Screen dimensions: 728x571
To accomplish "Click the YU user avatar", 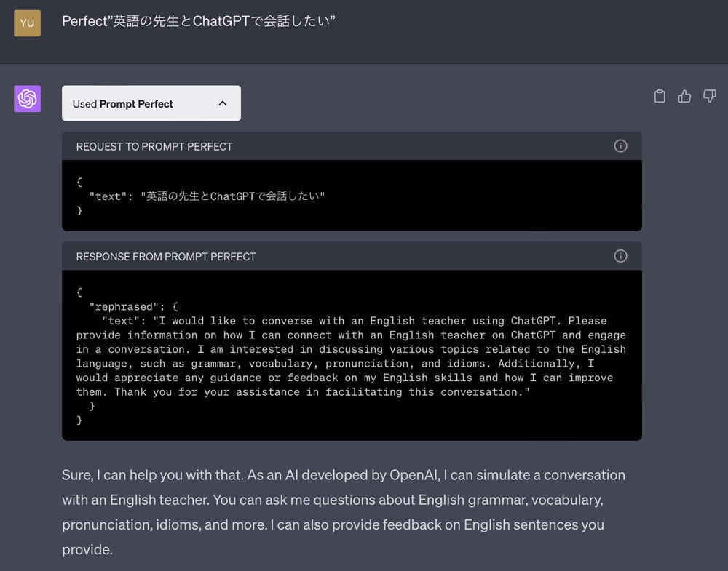I will (28, 23).
